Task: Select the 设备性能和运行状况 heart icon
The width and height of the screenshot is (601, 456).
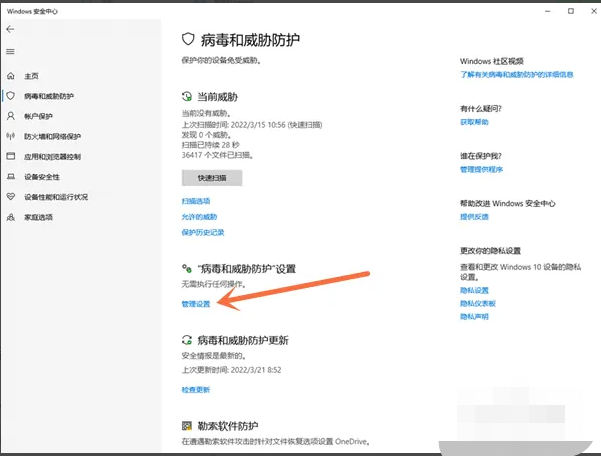Action: coord(10,196)
